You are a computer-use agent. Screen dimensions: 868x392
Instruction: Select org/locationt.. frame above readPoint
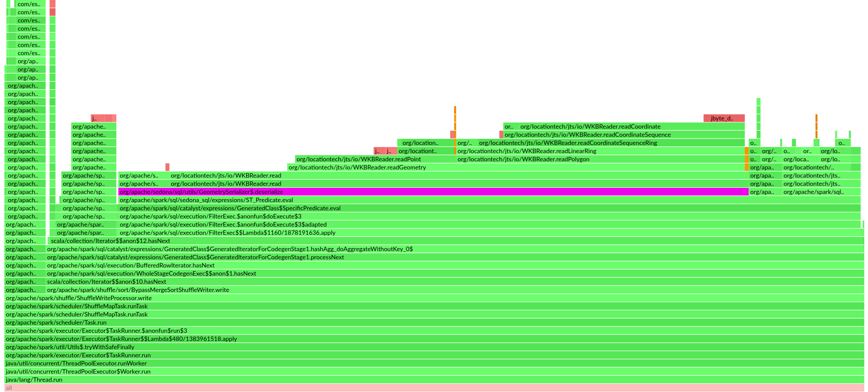click(x=426, y=151)
